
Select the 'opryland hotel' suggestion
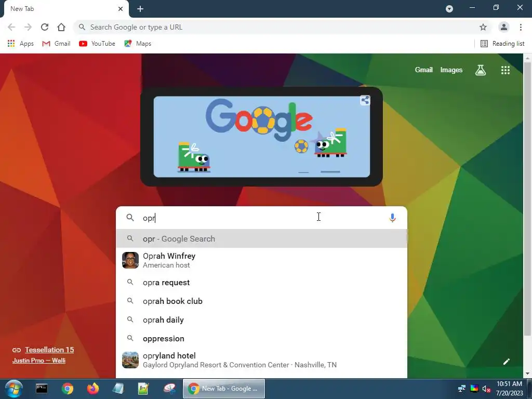click(x=261, y=360)
